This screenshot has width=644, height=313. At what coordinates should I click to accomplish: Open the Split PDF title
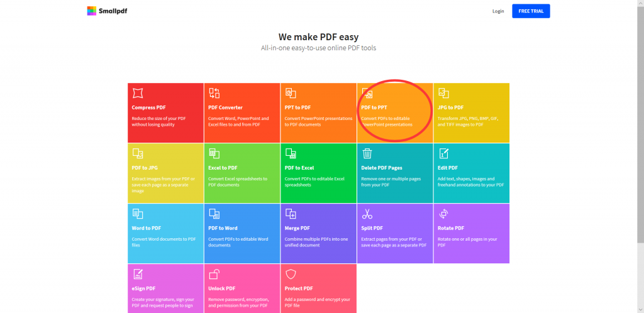[x=372, y=229]
